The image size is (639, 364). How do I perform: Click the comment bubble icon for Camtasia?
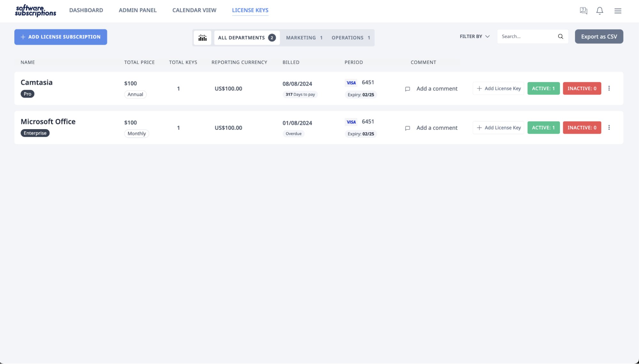(408, 89)
